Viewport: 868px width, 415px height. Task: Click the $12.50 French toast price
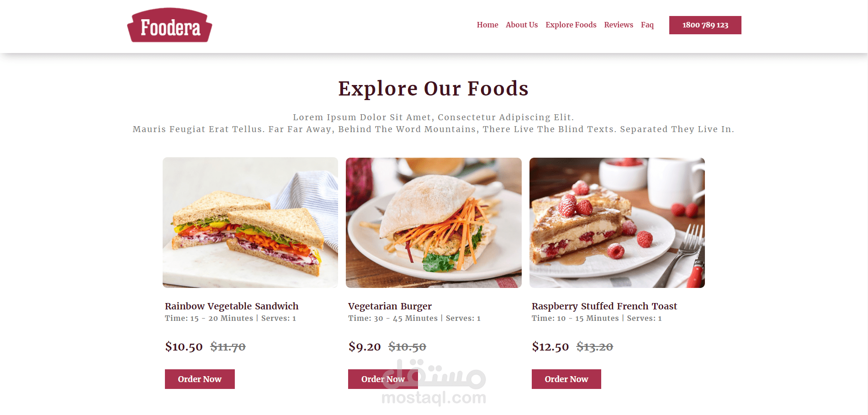pyautogui.click(x=550, y=347)
